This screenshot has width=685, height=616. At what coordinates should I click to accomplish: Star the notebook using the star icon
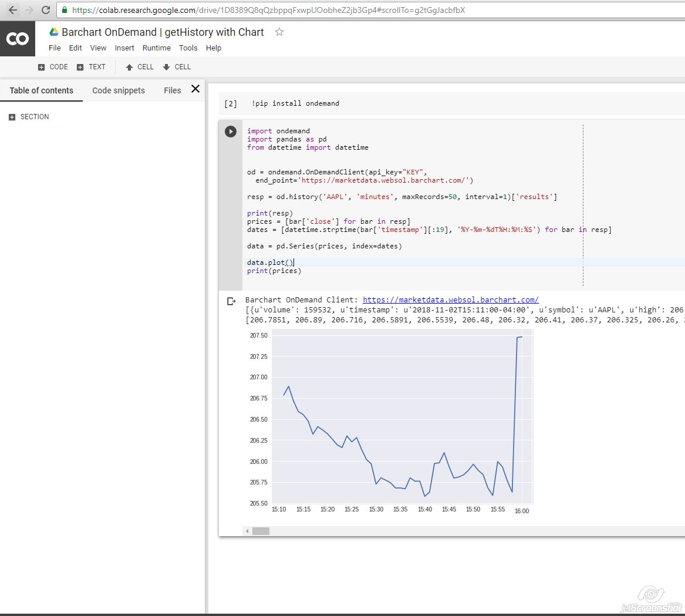click(279, 33)
